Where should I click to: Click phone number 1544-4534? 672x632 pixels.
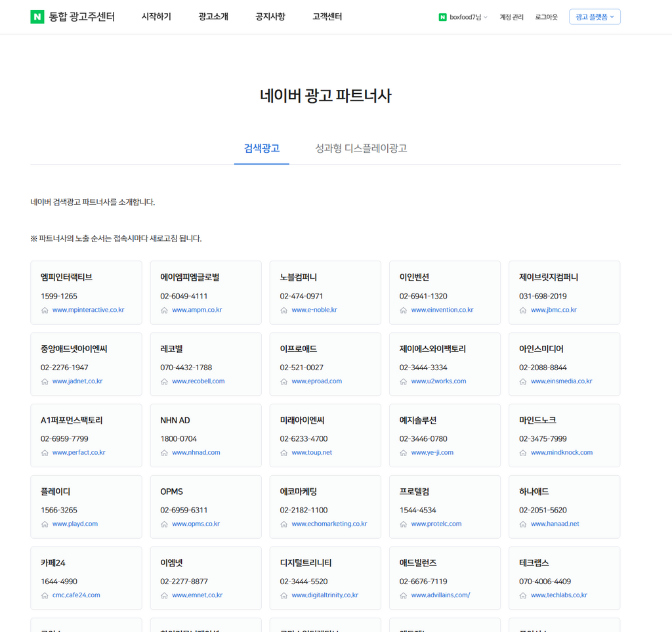[x=417, y=510]
